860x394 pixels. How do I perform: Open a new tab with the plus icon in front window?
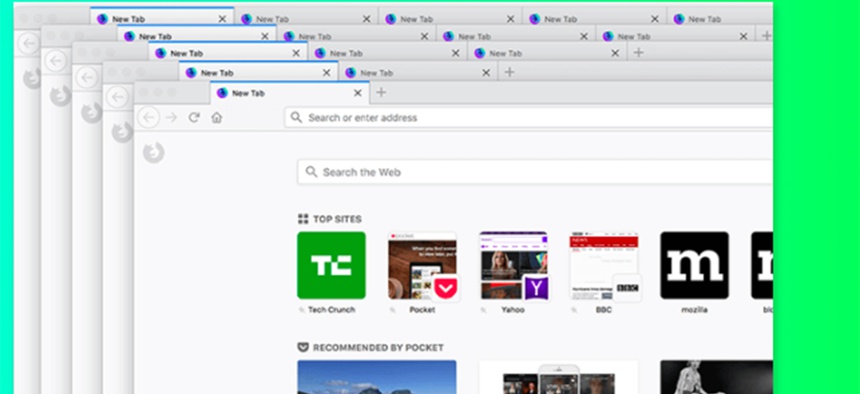click(x=381, y=92)
